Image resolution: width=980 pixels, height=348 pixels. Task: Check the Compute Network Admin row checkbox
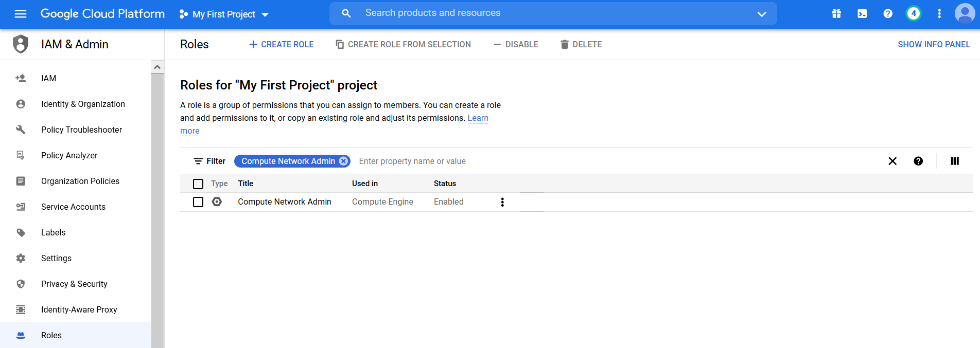click(x=198, y=202)
